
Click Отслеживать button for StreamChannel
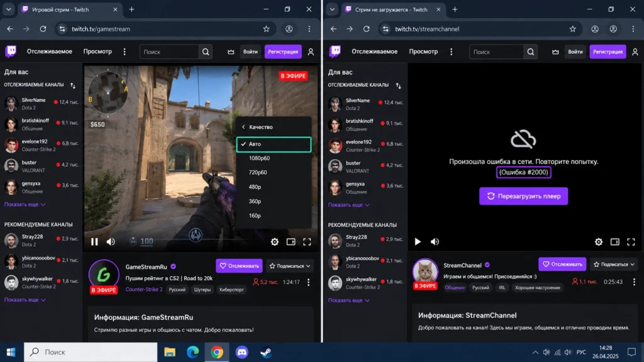(x=562, y=265)
